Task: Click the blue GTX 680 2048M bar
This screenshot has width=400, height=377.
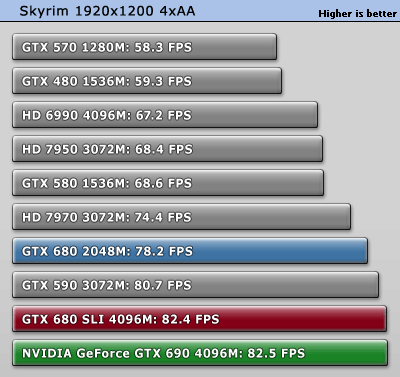Action: tap(190, 251)
